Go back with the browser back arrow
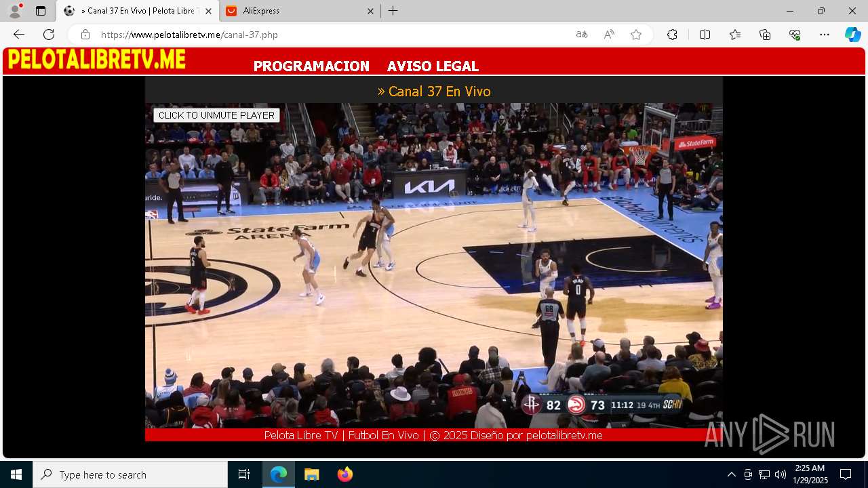 tap(19, 35)
